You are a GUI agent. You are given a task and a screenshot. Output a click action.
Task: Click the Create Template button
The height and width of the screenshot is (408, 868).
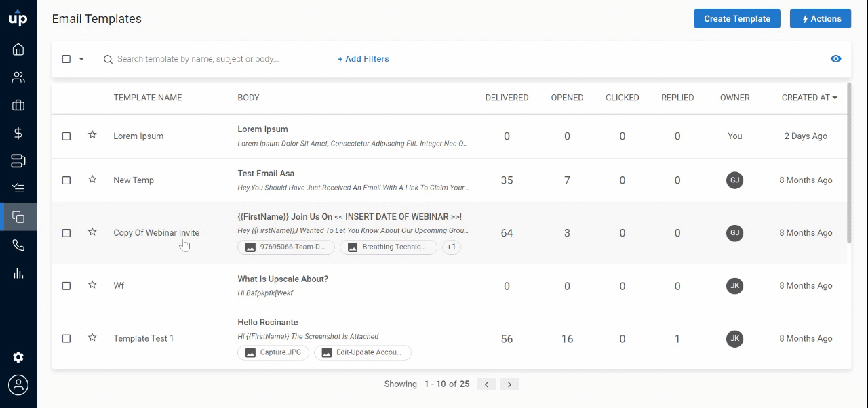tap(736, 19)
